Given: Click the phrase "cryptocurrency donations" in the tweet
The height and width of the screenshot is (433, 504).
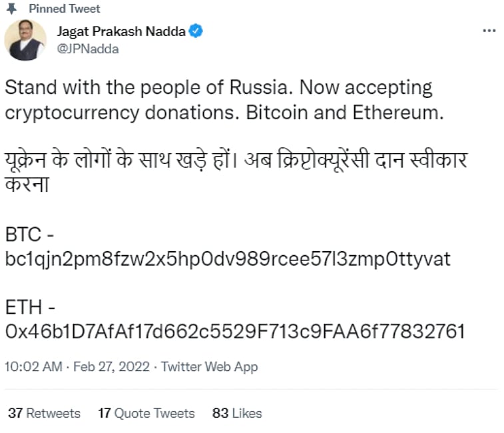Looking at the screenshot, I should (123, 112).
